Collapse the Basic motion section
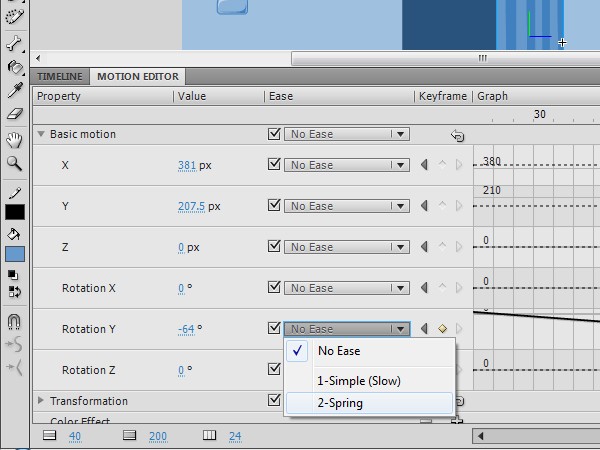Screen dimensions: 600x450 click(x=41, y=134)
